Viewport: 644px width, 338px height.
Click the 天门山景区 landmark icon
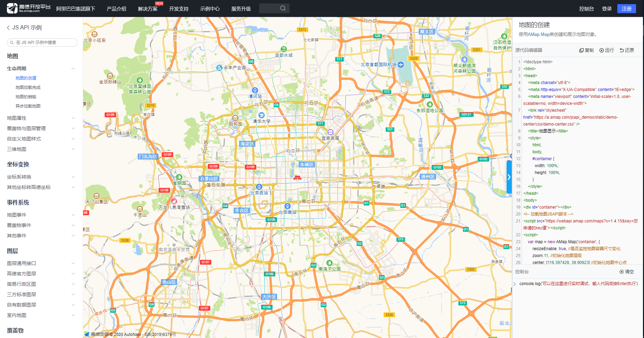[x=97, y=196]
